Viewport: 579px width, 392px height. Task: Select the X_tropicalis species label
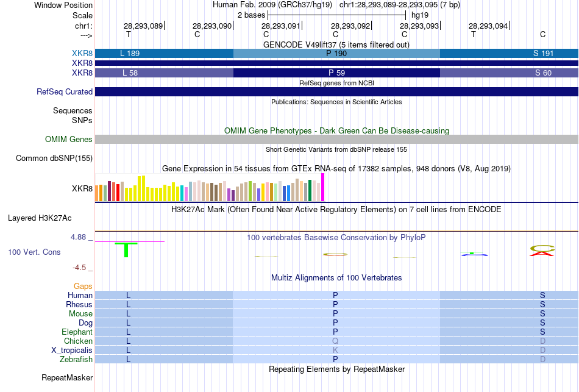(72, 351)
